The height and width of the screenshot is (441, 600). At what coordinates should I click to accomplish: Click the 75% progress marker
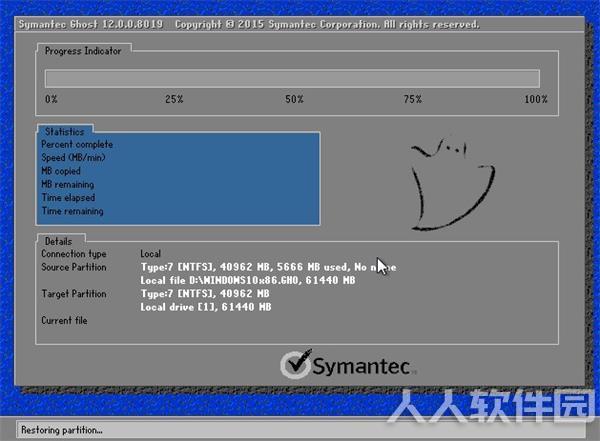click(x=412, y=99)
